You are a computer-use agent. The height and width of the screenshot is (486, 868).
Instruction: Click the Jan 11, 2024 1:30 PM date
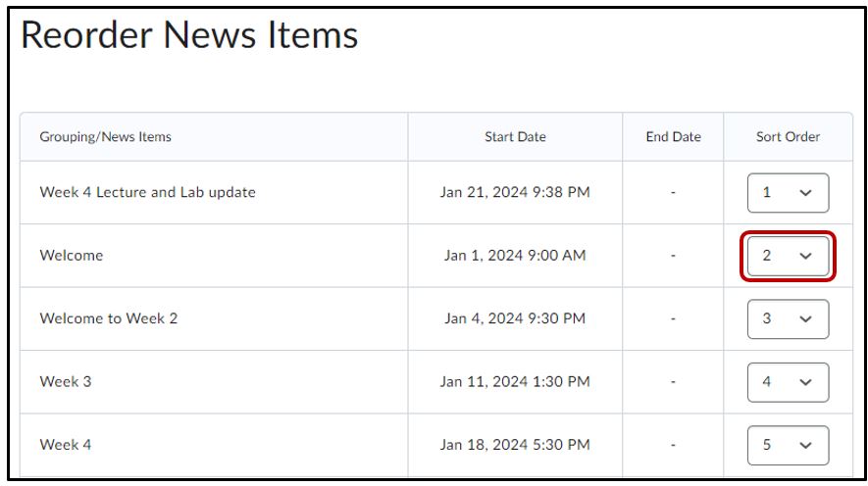(515, 381)
